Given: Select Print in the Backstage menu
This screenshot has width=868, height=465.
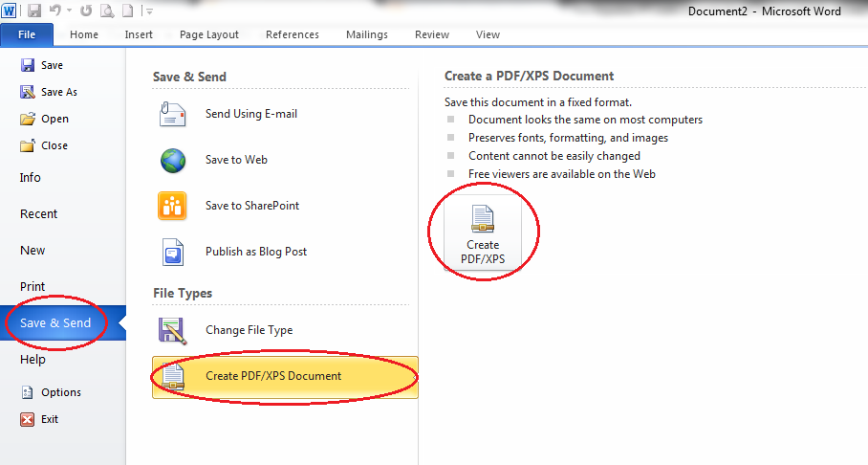Looking at the screenshot, I should click(x=33, y=286).
